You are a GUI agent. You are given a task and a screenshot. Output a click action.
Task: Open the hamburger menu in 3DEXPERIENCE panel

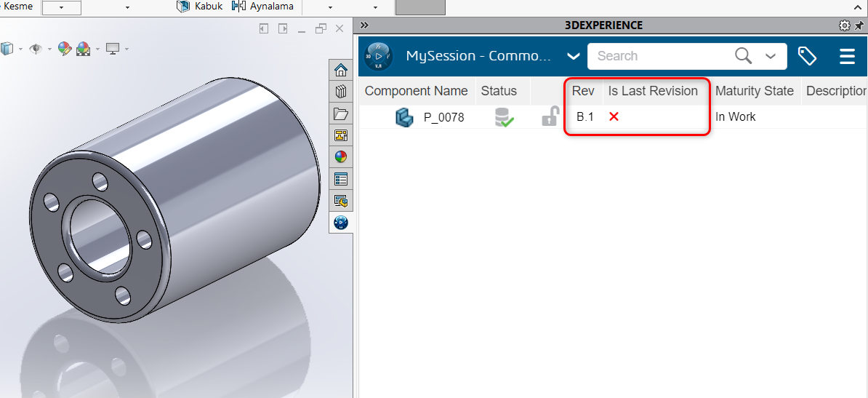point(847,56)
